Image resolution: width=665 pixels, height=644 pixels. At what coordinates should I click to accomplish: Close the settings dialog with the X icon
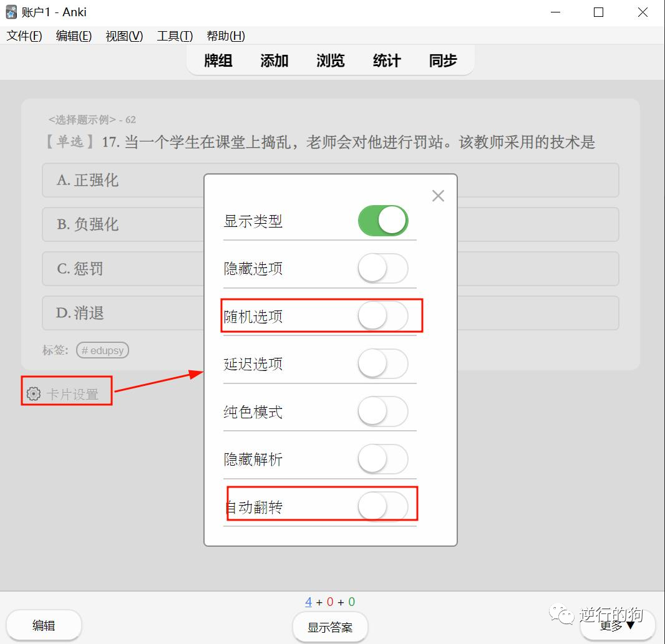437,195
